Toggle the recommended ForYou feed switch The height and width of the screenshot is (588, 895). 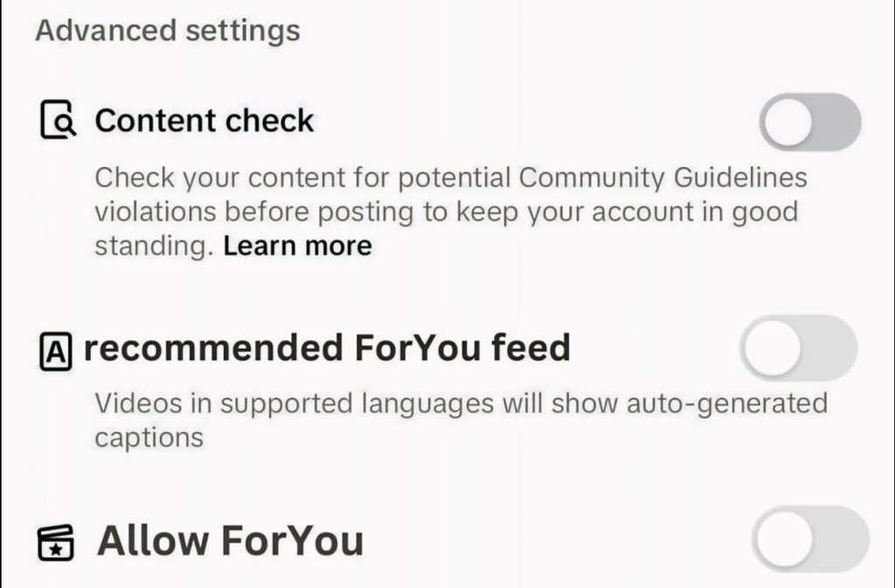[x=798, y=348]
